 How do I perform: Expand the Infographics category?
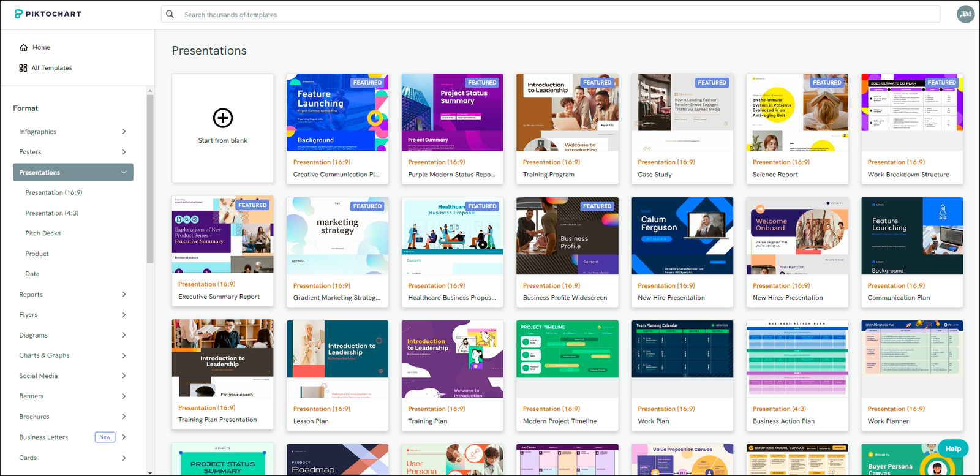124,132
